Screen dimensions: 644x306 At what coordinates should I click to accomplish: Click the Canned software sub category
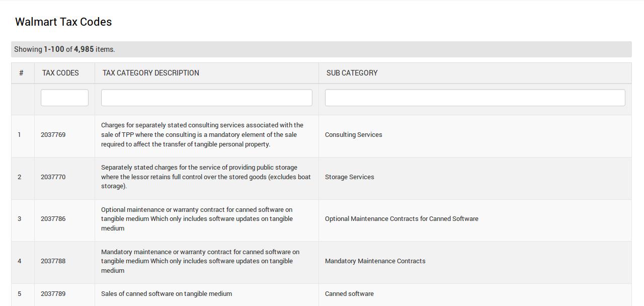[x=349, y=294]
